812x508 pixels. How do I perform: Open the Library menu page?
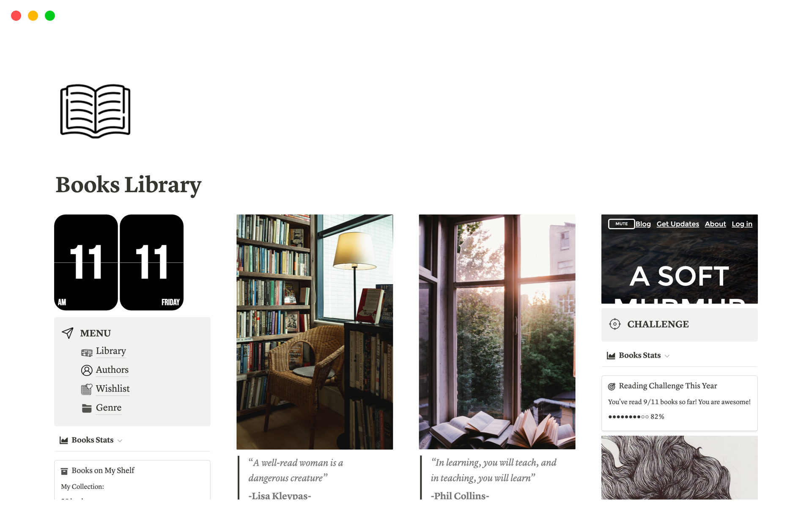(111, 351)
